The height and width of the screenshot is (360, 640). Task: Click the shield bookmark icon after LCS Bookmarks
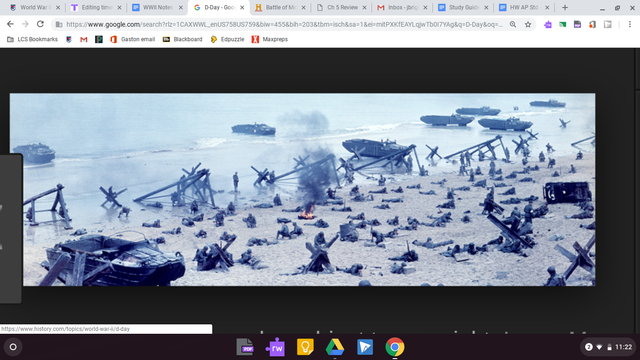click(69, 39)
